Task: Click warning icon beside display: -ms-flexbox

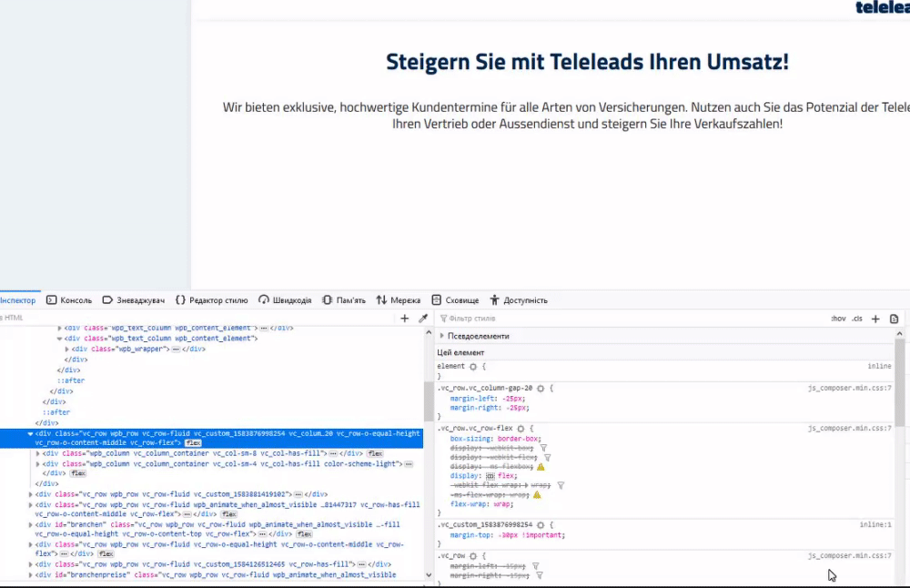Action: [541, 467]
